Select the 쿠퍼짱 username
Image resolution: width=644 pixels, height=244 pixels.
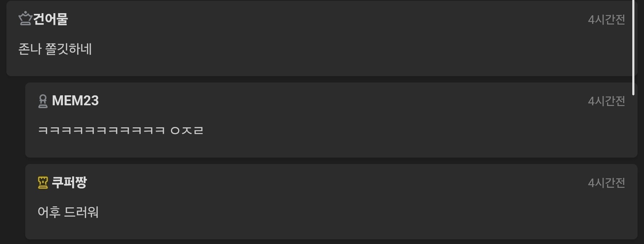[x=69, y=182]
